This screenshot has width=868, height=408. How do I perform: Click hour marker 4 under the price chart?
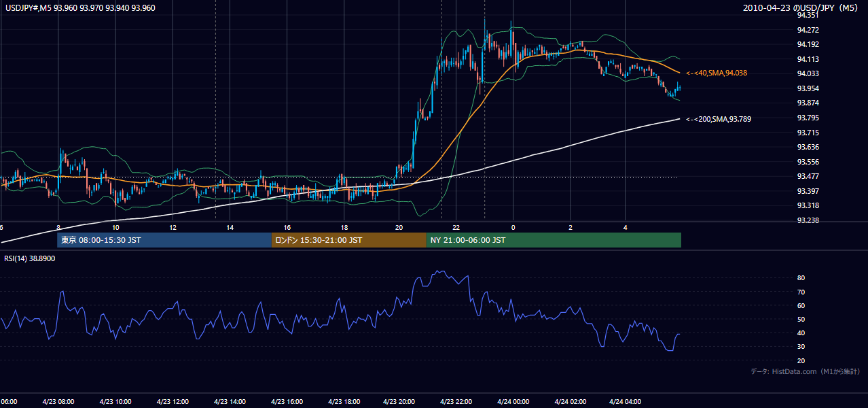[x=626, y=227]
